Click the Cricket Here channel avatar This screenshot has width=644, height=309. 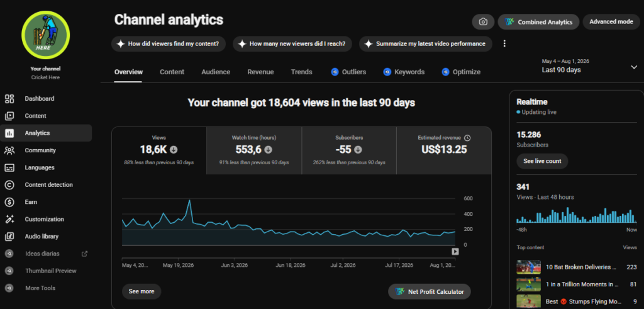click(45, 35)
